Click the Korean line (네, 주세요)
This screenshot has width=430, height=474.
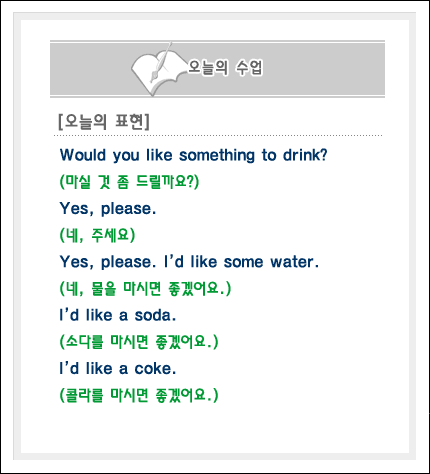click(x=97, y=236)
